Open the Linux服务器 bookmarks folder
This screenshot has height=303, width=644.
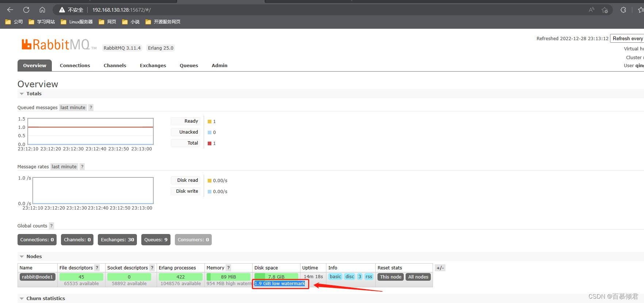click(77, 22)
